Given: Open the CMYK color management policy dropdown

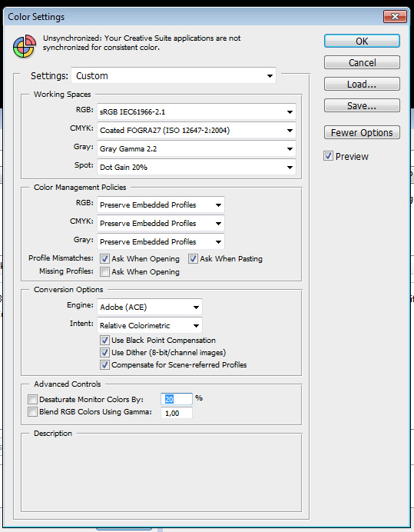Looking at the screenshot, I should [x=161, y=223].
